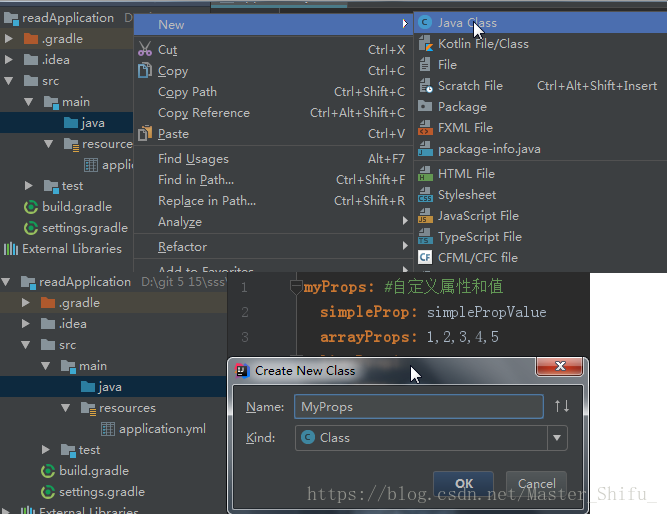
Task: Expand the .idea folder in upper tree
Action: 8,60
